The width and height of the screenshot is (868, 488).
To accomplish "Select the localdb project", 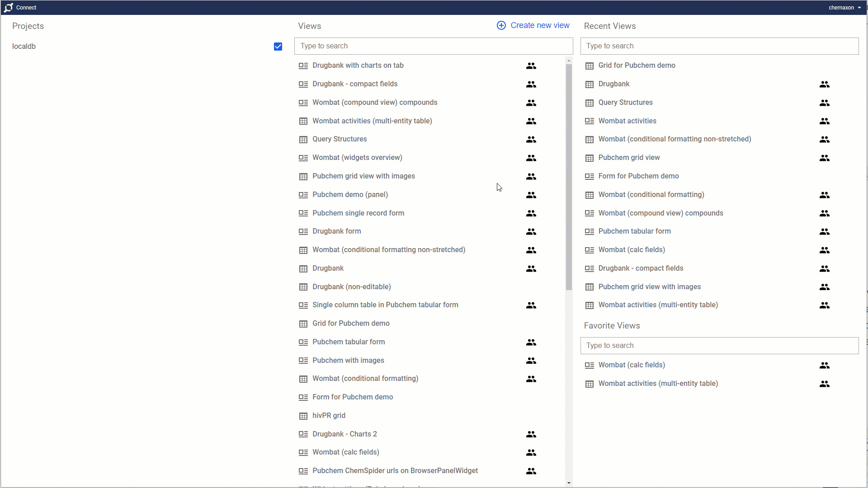I will pos(24,47).
